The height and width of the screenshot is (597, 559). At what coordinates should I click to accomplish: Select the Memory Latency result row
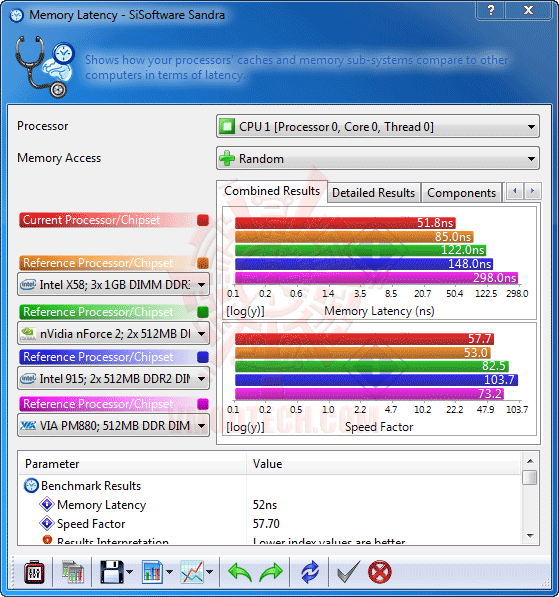pyautogui.click(x=270, y=505)
